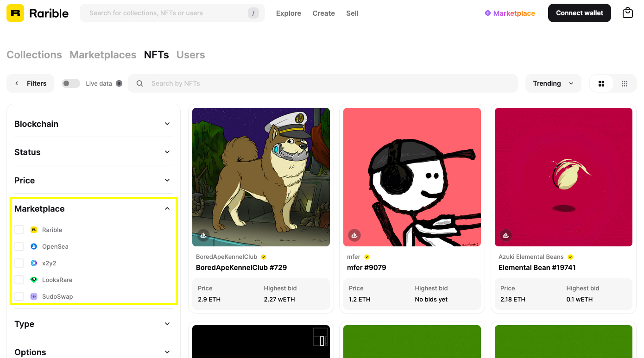Viewport: 644px width, 358px height.
Task: Hide the Filters panel button
Action: tap(30, 83)
